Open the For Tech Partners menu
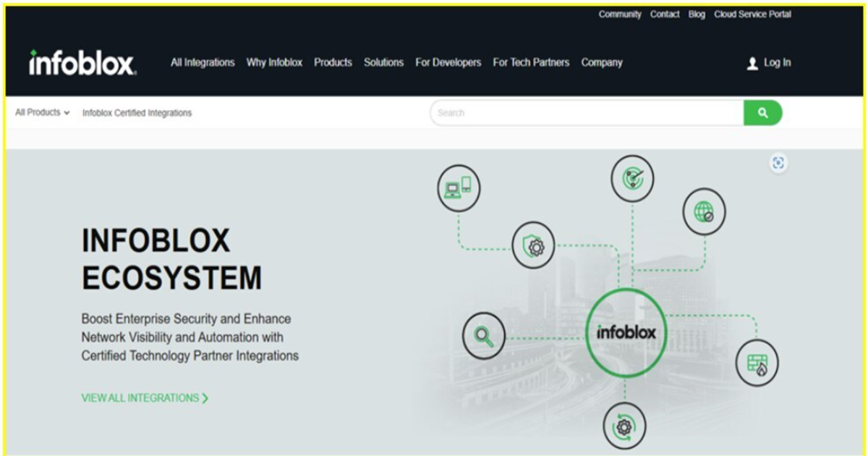The image size is (868, 456). click(531, 63)
